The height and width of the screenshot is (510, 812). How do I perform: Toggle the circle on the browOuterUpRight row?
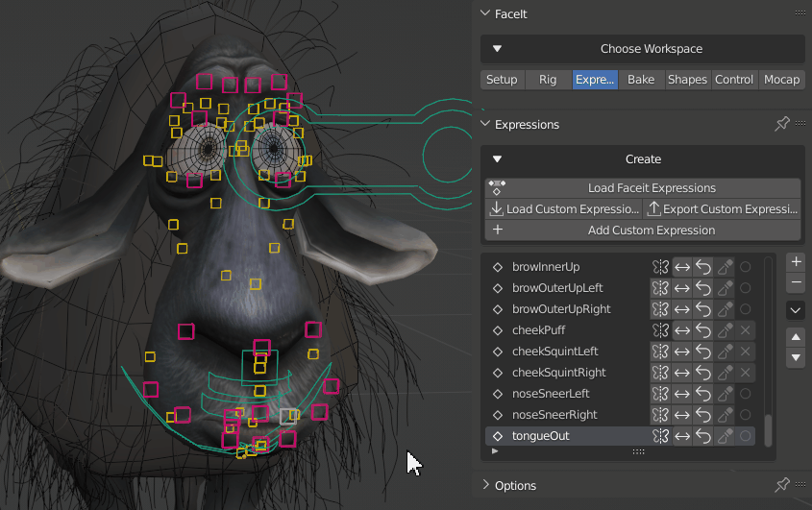click(746, 309)
